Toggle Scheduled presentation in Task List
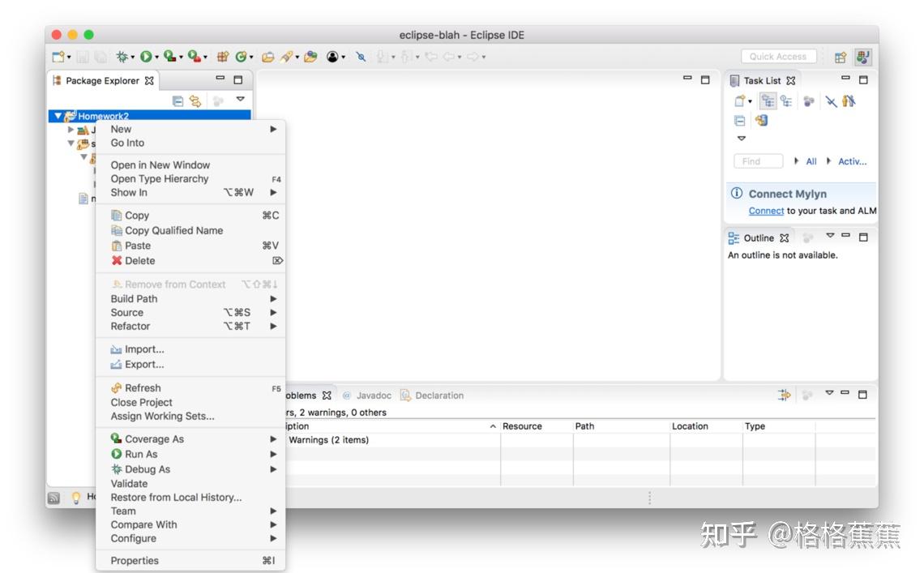 click(x=786, y=101)
